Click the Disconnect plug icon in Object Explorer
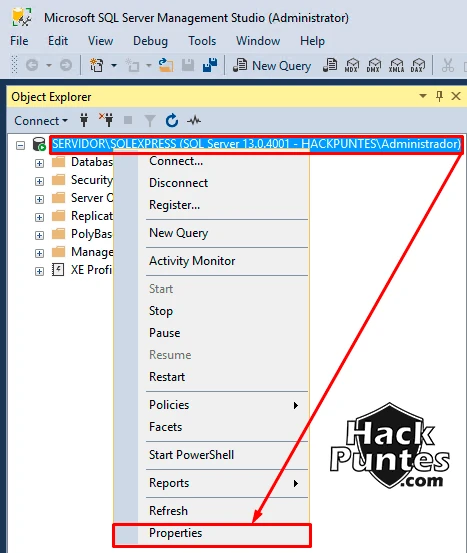This screenshot has width=467, height=553. (x=106, y=120)
